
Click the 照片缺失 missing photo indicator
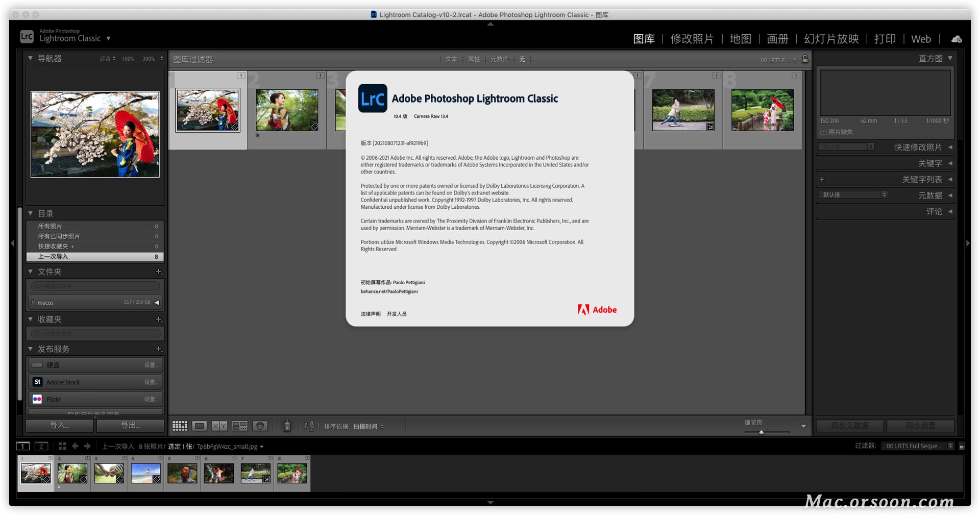tap(837, 132)
